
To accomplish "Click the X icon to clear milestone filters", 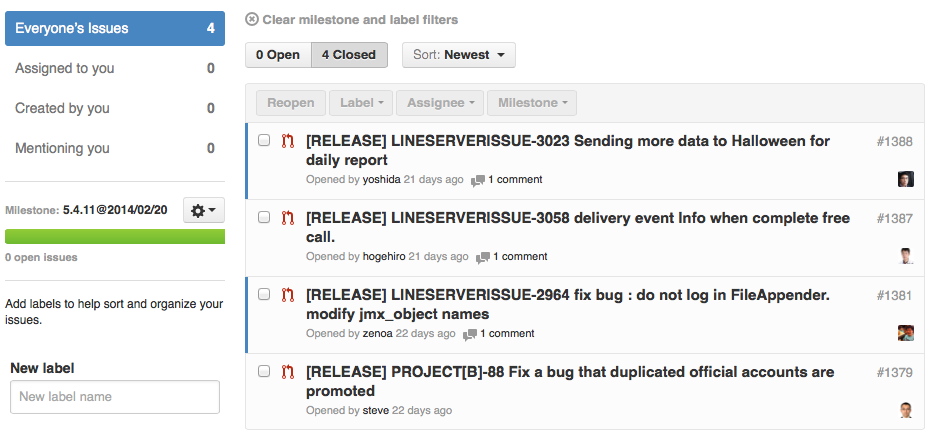I will click(x=252, y=20).
